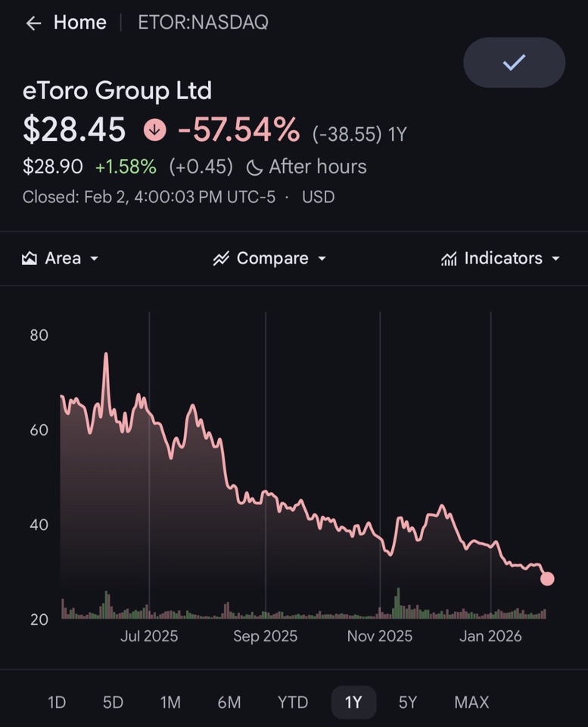Image resolution: width=588 pixels, height=727 pixels.
Task: Click the back arrow icon
Action: (x=33, y=23)
